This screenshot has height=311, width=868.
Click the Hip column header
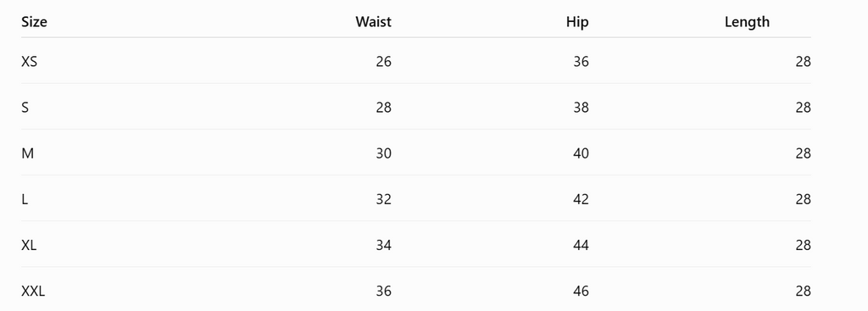[x=577, y=22]
